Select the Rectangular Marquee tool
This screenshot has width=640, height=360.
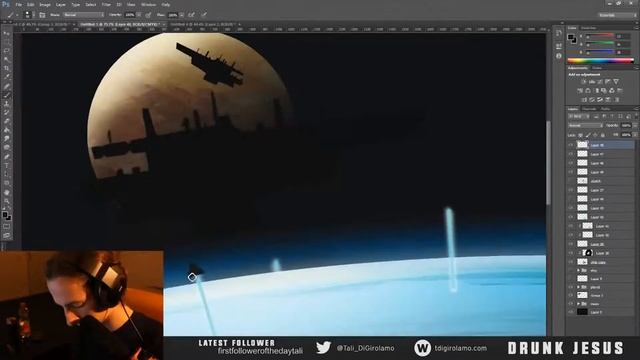click(7, 42)
